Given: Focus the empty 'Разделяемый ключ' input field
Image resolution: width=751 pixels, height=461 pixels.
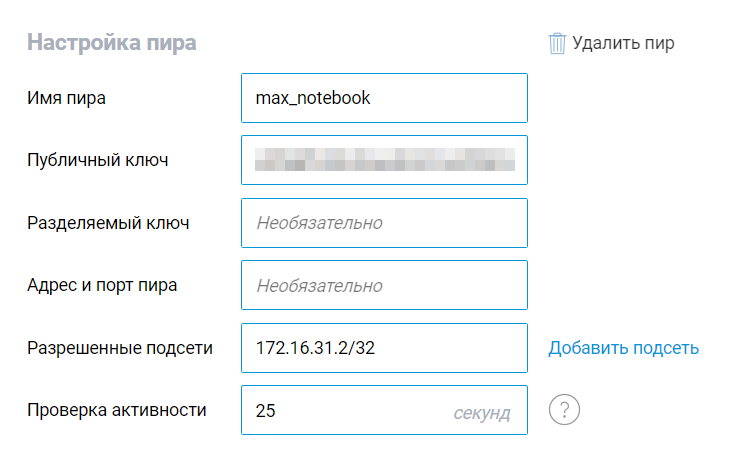Looking at the screenshot, I should coord(384,223).
